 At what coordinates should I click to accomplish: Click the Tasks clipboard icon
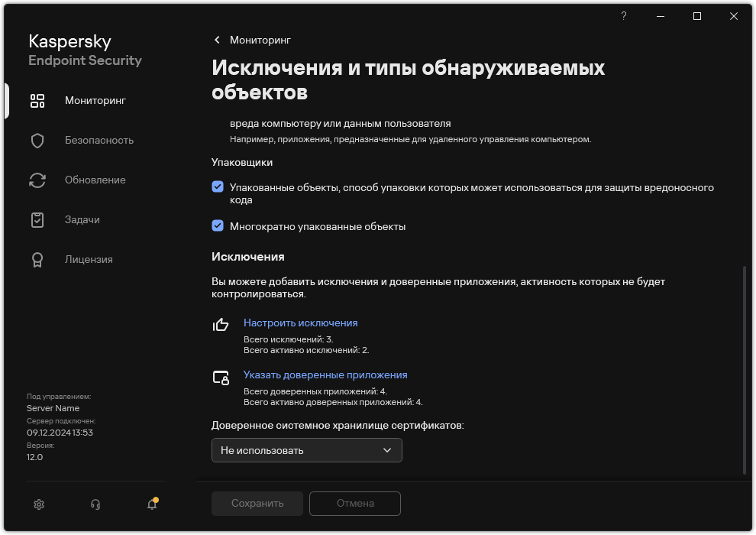tap(37, 220)
